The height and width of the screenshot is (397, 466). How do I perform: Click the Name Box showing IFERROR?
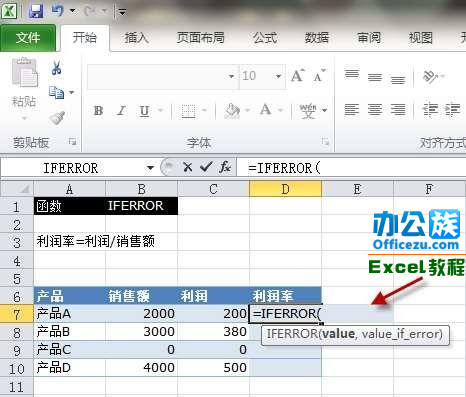[x=72, y=168]
